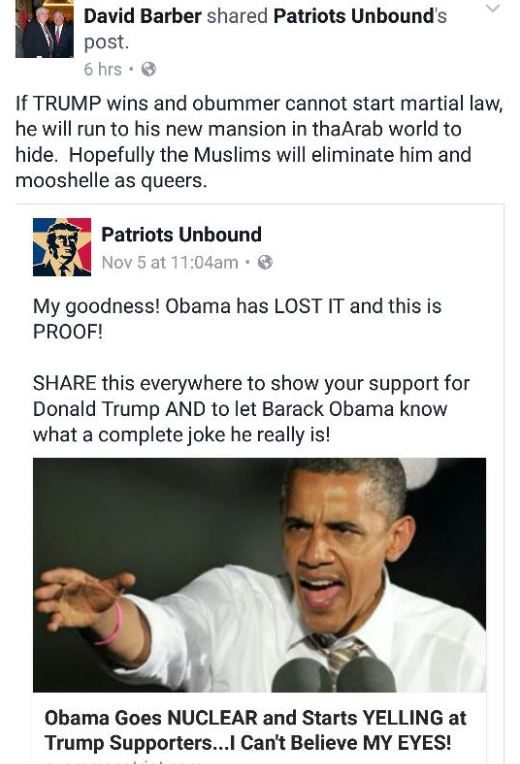Click the globe icon next to Nov 5 timestamp
The height and width of the screenshot is (764, 520).
coord(265,263)
